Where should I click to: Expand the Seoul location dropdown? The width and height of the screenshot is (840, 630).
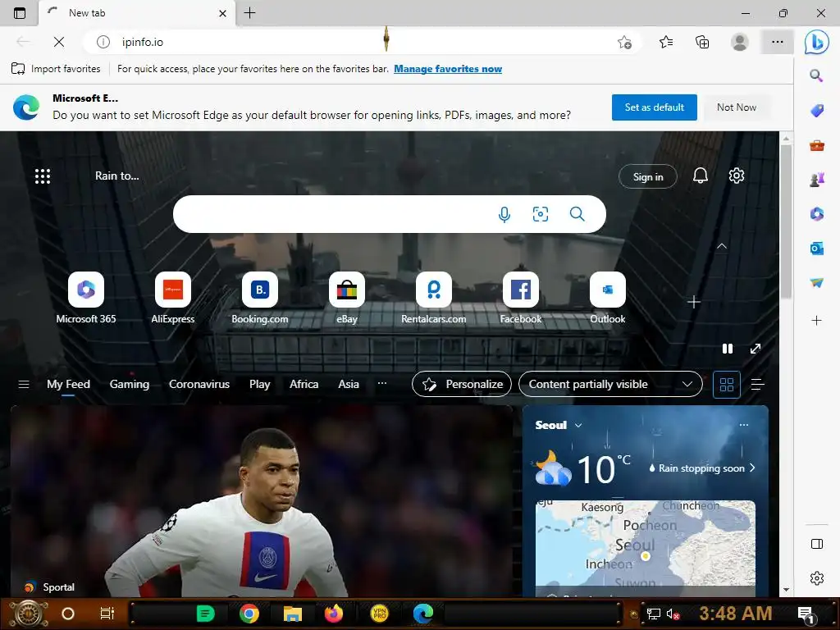(x=578, y=426)
